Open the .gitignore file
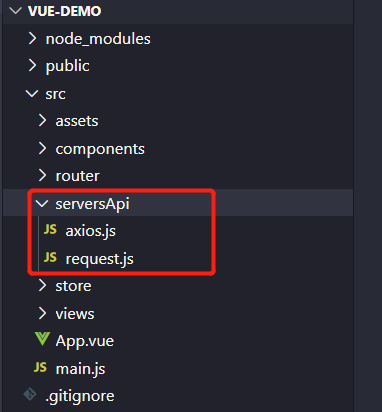 click(80, 397)
